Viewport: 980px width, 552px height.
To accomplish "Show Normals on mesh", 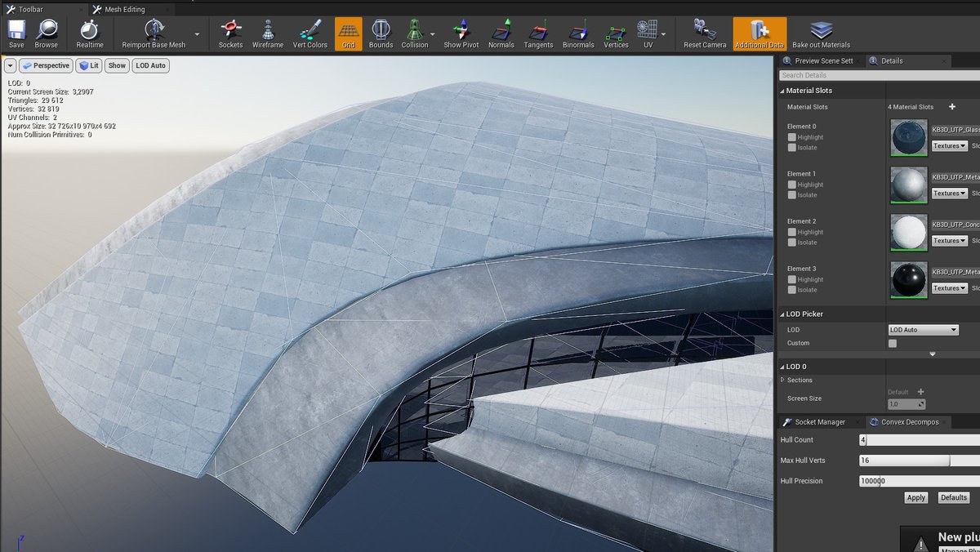I will 501,33.
